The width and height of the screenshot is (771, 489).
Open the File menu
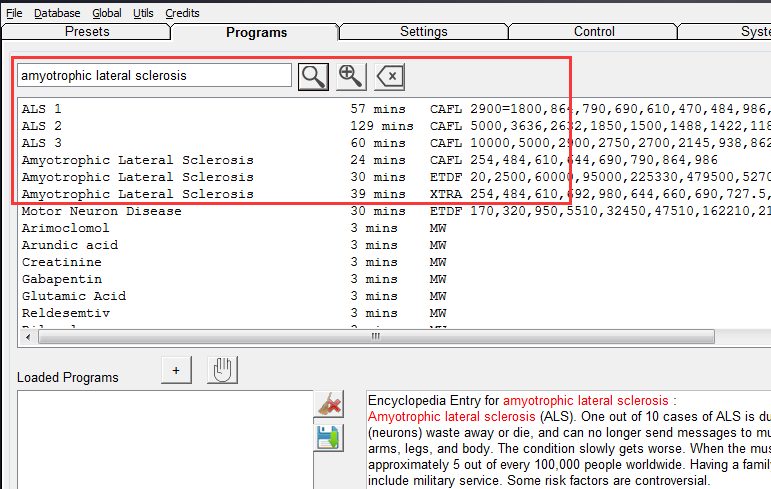(x=14, y=13)
